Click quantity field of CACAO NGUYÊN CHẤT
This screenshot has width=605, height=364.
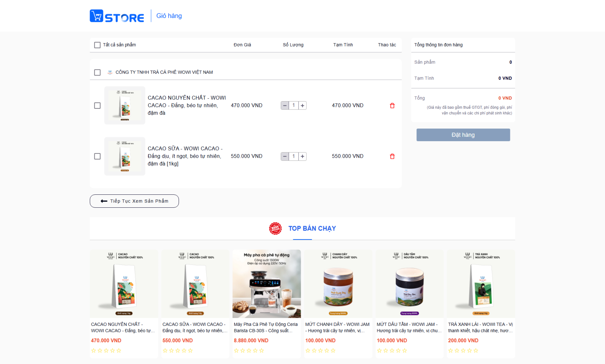point(293,105)
